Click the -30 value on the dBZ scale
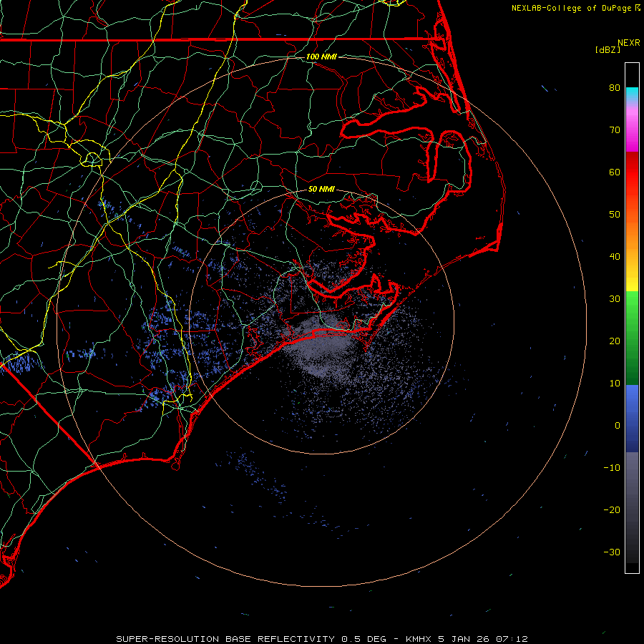Image resolution: width=644 pixels, height=644 pixels. pyautogui.click(x=612, y=552)
